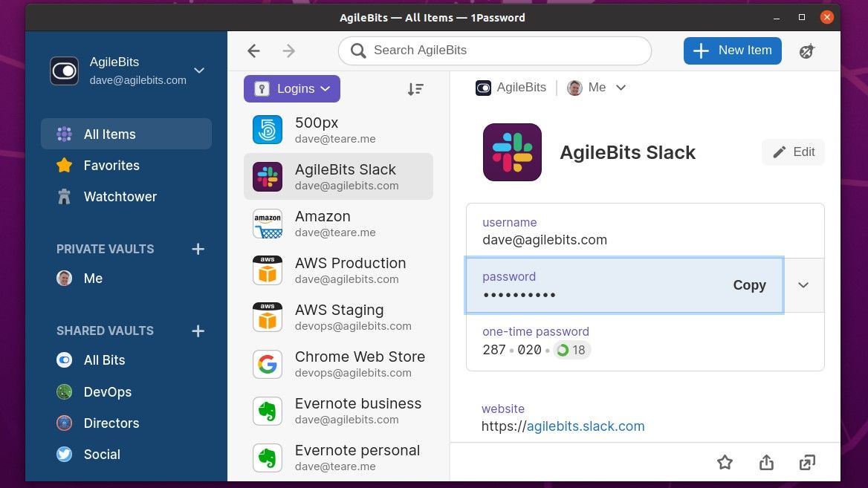Click the AWS Staging box icon
The height and width of the screenshot is (488, 868).
268,317
